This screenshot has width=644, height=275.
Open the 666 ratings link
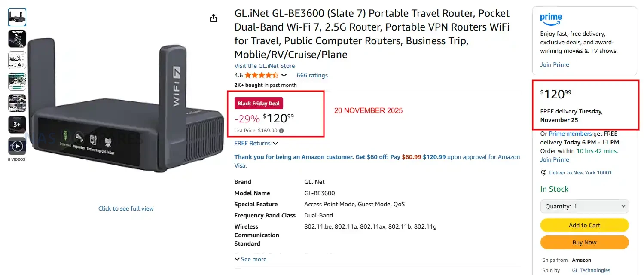(x=312, y=75)
